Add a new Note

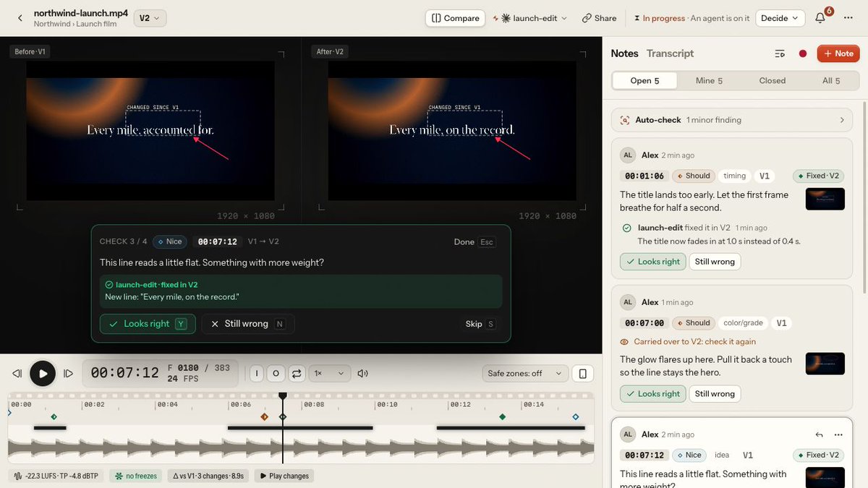[838, 53]
